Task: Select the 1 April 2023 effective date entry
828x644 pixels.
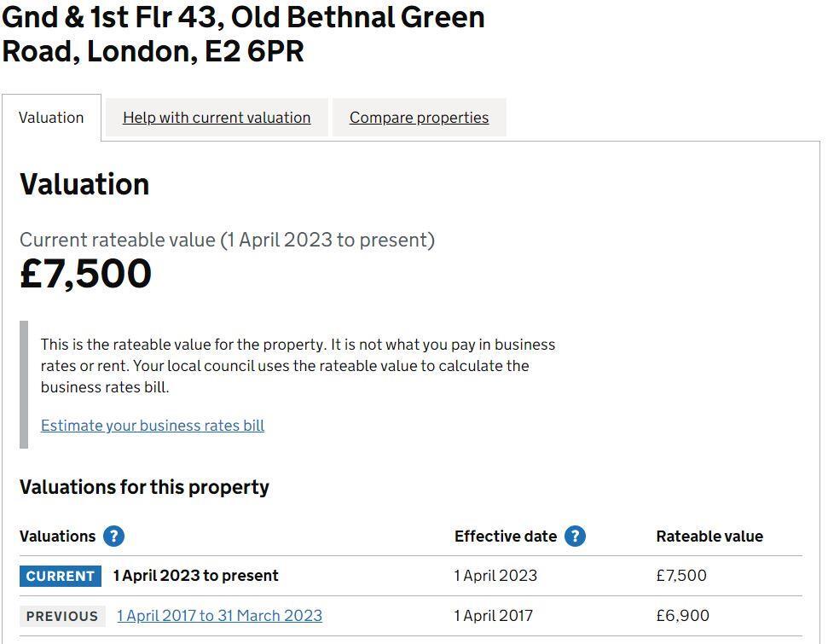Action: click(495, 576)
